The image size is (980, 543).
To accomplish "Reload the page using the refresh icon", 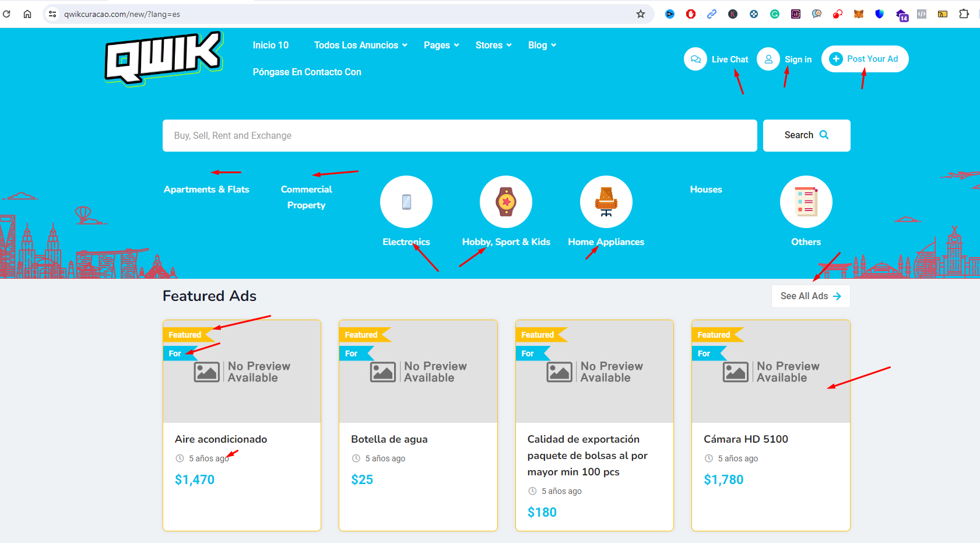I will 7,14.
